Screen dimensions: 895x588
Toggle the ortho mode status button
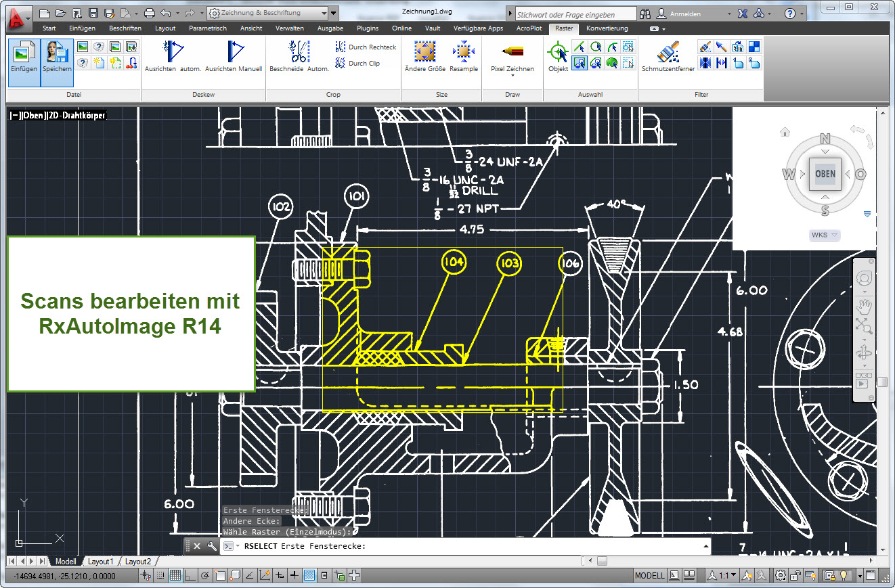pyautogui.click(x=190, y=576)
